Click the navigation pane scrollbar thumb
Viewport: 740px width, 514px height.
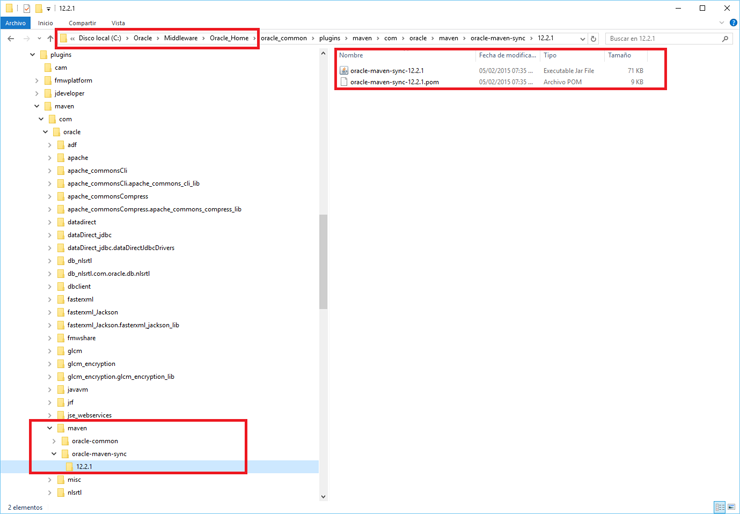323,262
